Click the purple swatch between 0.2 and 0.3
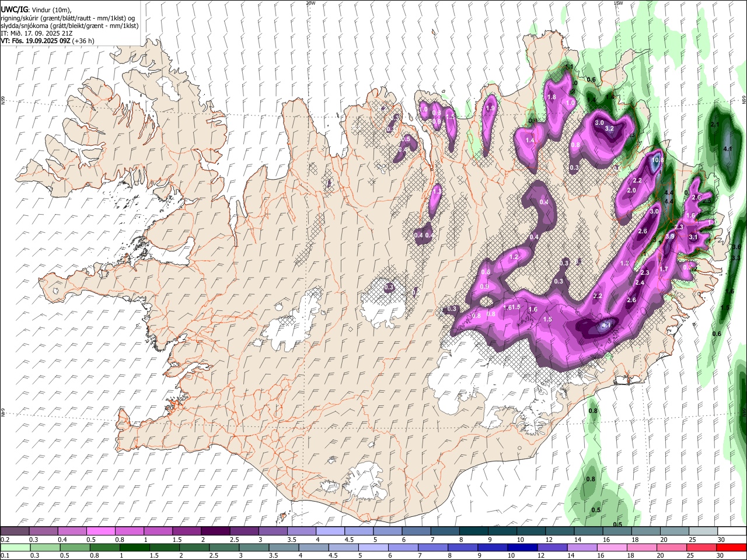Image resolution: width=747 pixels, height=560 pixels. click(x=15, y=531)
